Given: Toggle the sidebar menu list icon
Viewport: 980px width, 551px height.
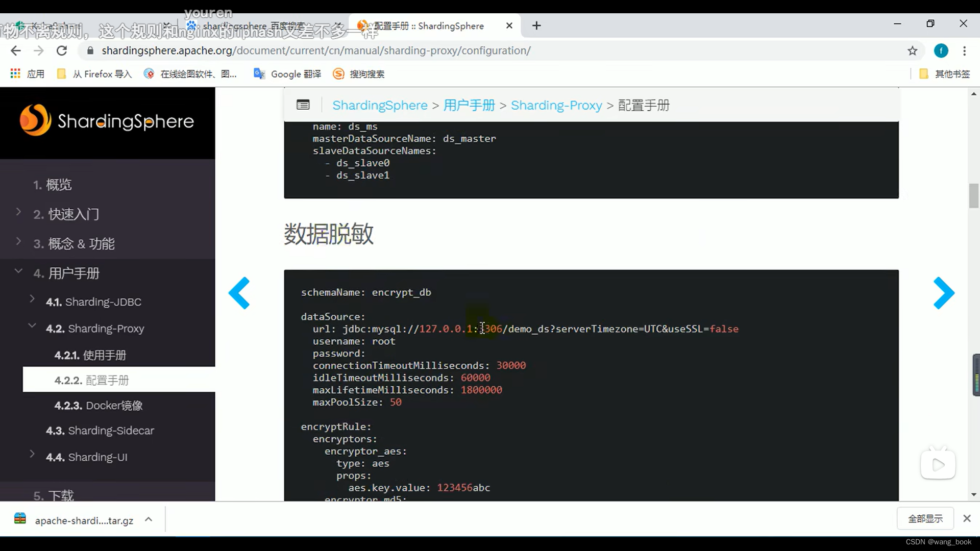Looking at the screenshot, I should (303, 105).
